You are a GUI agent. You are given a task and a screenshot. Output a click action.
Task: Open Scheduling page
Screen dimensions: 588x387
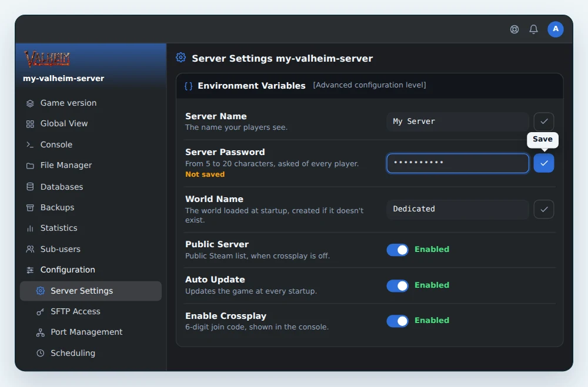(91, 353)
